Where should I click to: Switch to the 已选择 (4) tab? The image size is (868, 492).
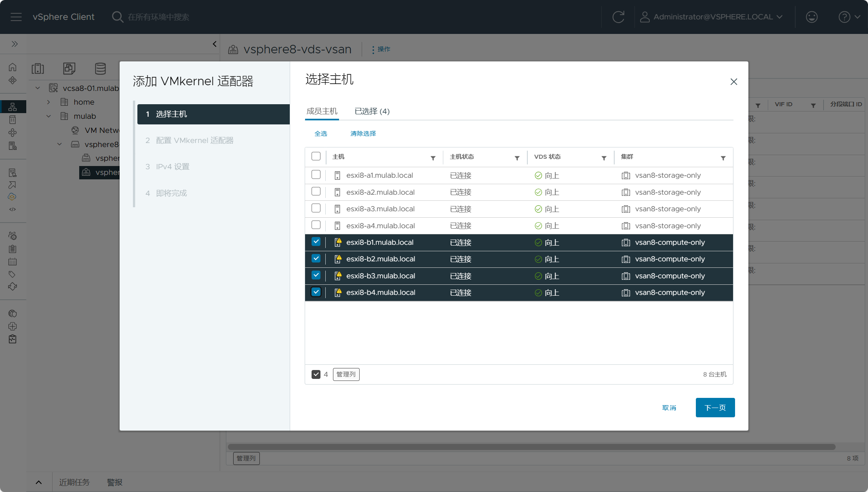(372, 111)
